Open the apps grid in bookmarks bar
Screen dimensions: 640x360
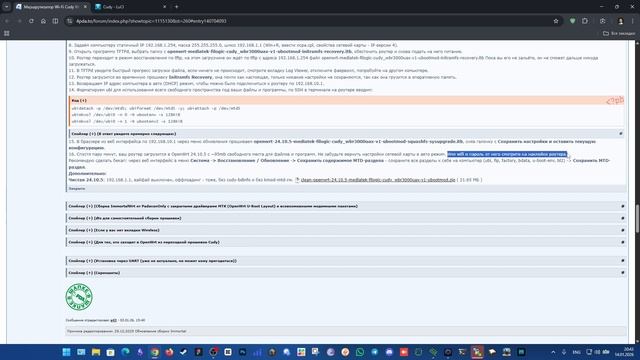coord(7,33)
